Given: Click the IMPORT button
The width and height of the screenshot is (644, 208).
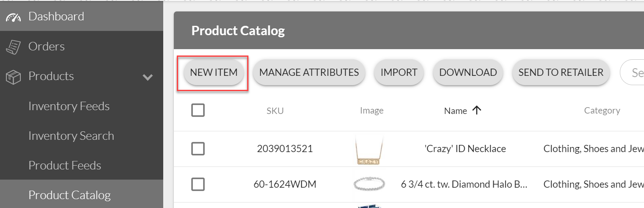Looking at the screenshot, I should [399, 72].
